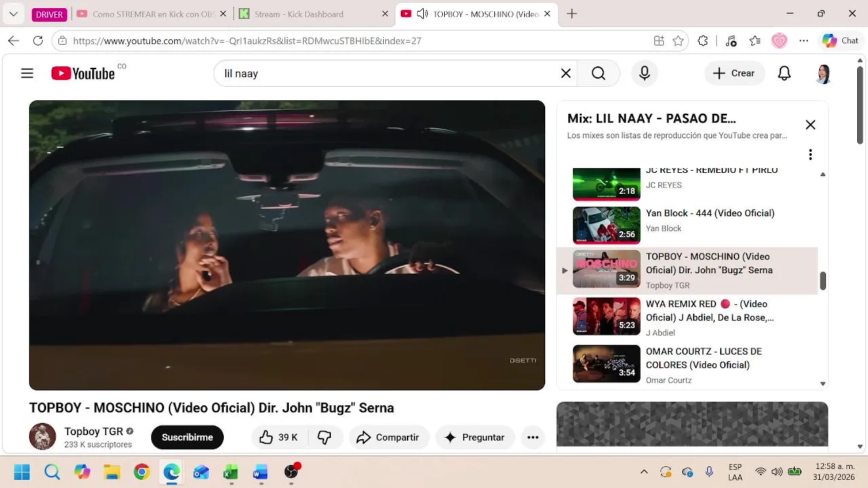Viewport: 868px width, 488px height.
Task: Open Excel from the taskbar
Action: (x=231, y=472)
